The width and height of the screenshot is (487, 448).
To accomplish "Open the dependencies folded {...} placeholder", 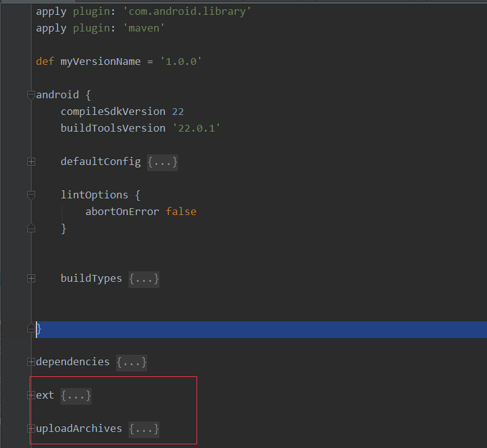I will [132, 362].
